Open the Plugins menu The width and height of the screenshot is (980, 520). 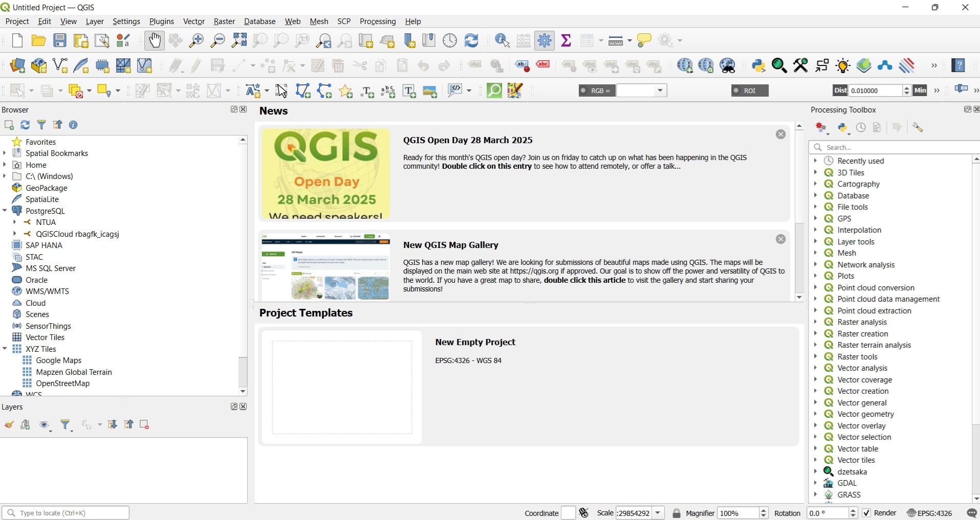(x=161, y=21)
